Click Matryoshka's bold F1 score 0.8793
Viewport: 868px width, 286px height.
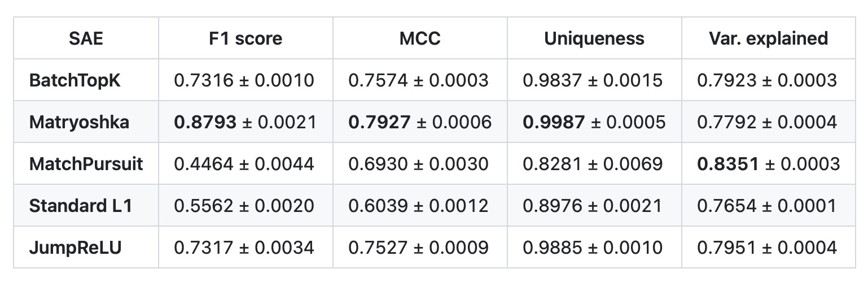click(x=205, y=122)
